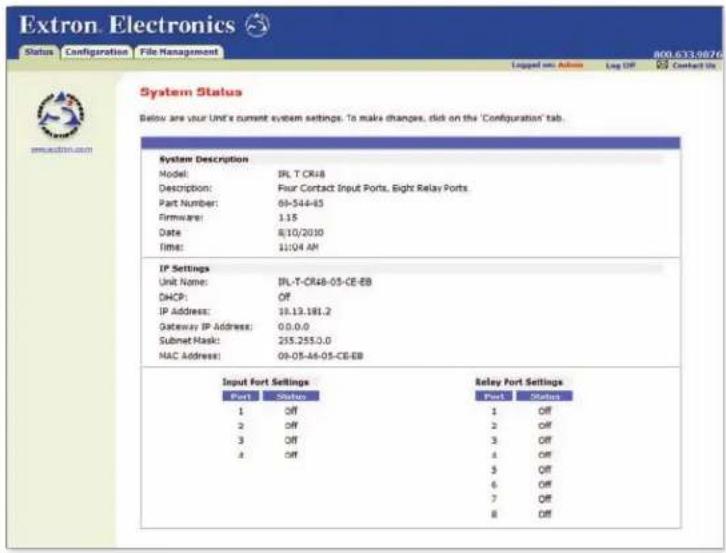
Task: Click the Admin logged-on user name
Action: [x=570, y=65]
